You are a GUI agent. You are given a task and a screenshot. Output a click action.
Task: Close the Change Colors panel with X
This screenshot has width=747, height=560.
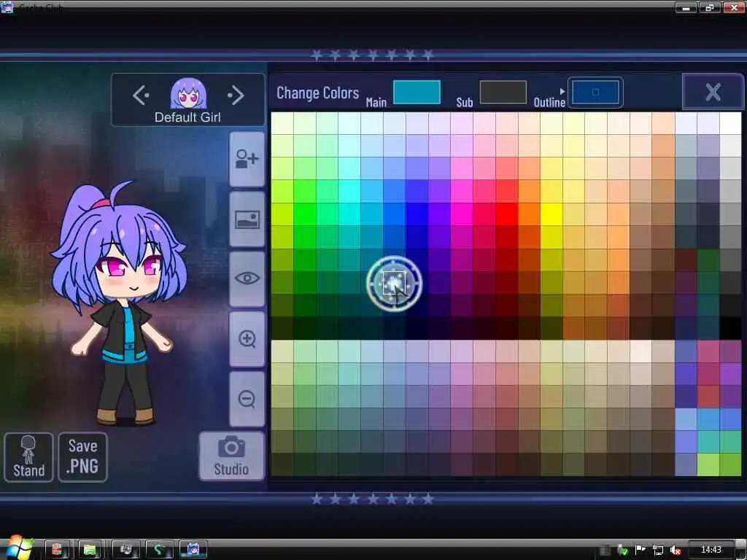713,92
